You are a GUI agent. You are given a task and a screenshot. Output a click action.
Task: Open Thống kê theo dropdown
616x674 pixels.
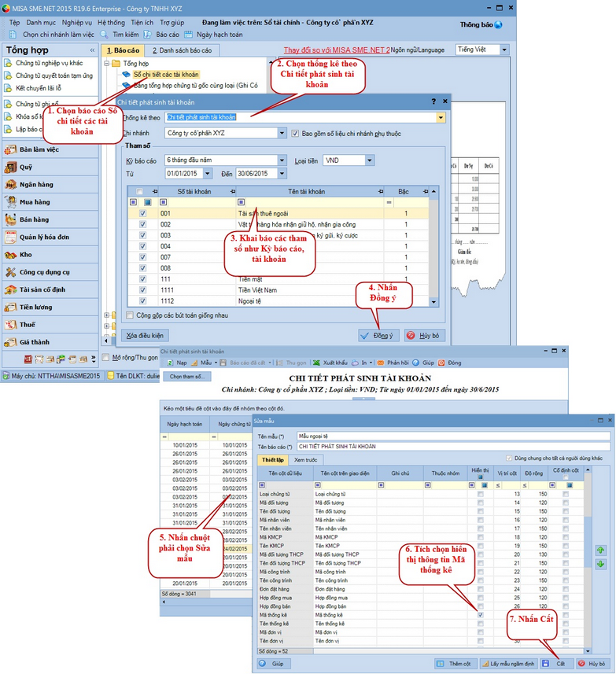point(441,117)
